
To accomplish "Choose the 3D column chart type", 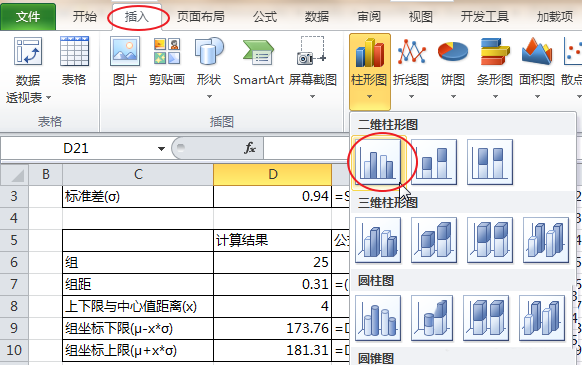I will (546, 240).
